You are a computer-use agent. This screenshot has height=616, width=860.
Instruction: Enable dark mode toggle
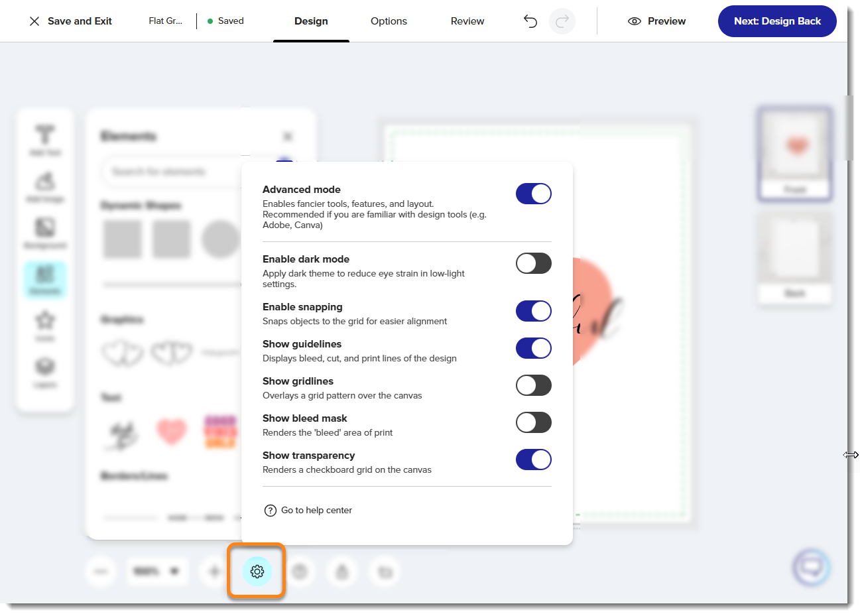tap(533, 263)
